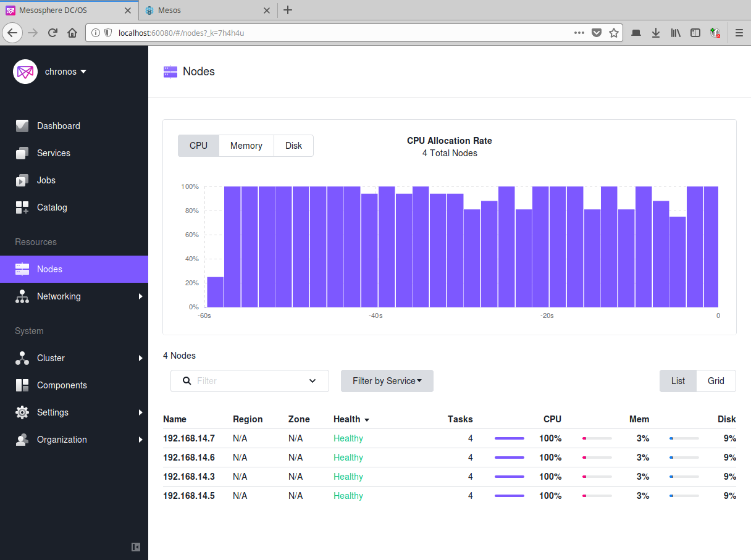Open node 192.168.14.7

189,438
